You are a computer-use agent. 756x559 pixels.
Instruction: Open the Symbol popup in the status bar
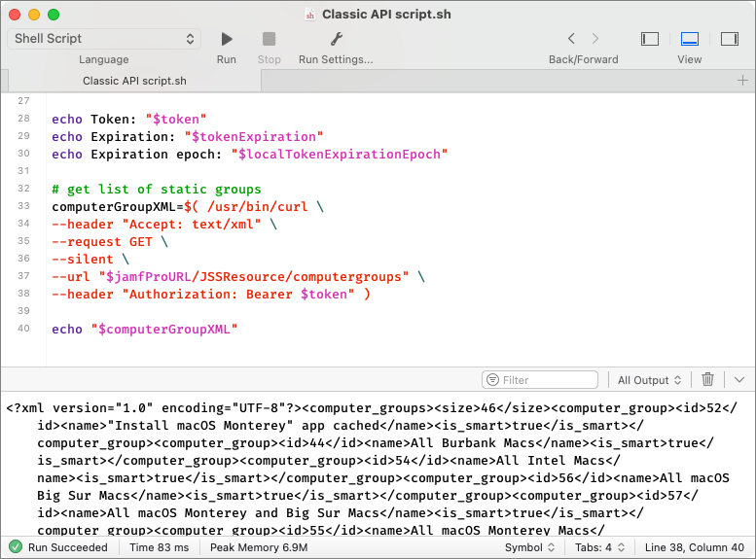(529, 547)
